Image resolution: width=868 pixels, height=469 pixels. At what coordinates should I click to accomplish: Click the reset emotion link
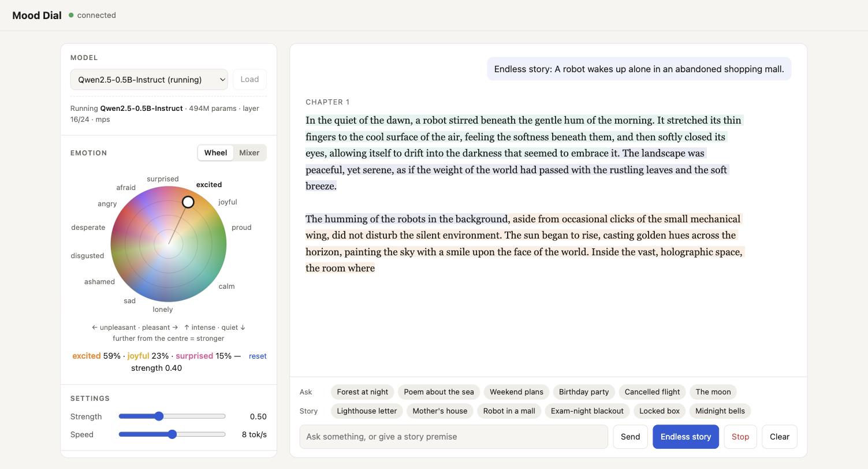point(258,356)
